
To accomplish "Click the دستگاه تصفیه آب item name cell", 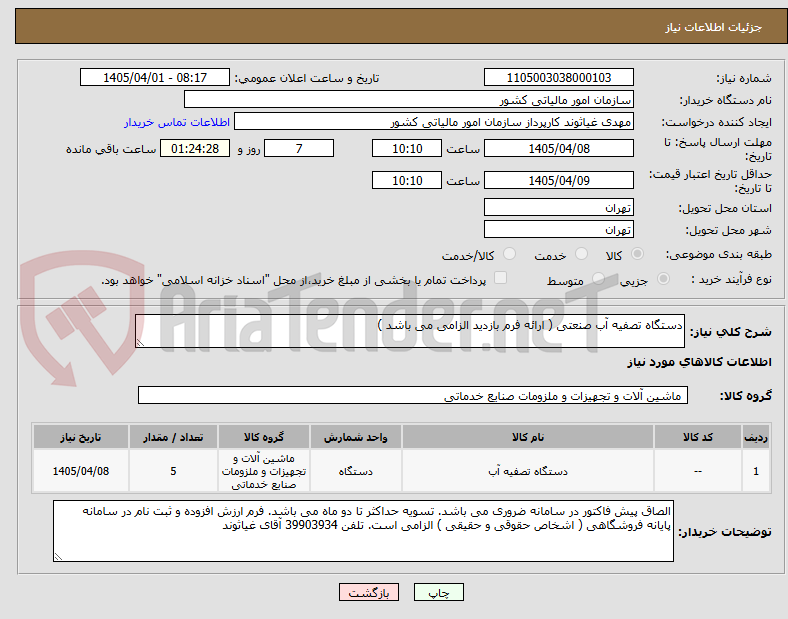I will (528, 471).
